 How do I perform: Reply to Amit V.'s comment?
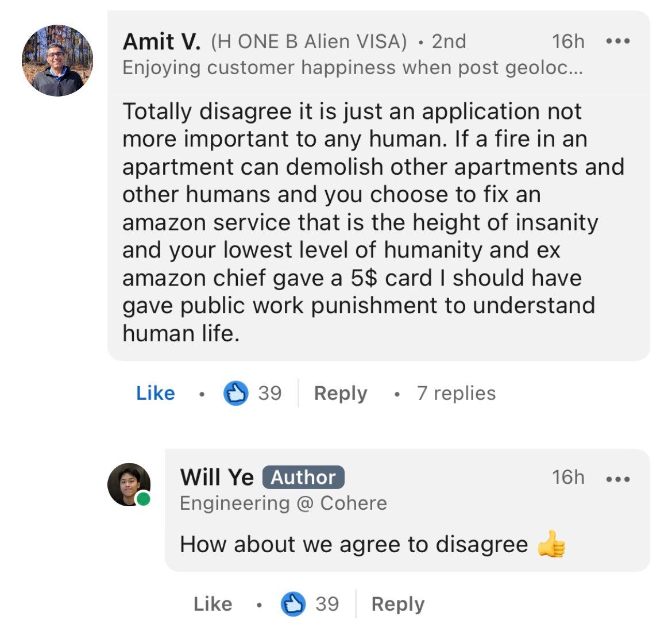click(341, 393)
